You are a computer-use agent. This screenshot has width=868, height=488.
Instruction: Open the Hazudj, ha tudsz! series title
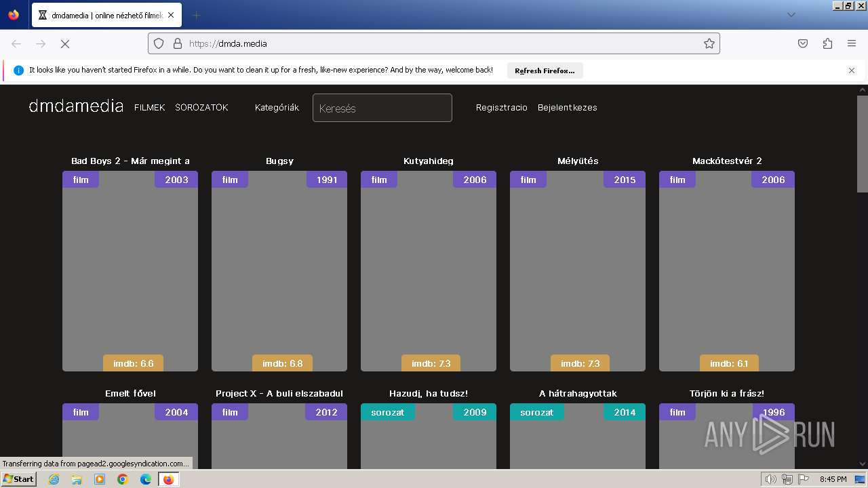[429, 394]
